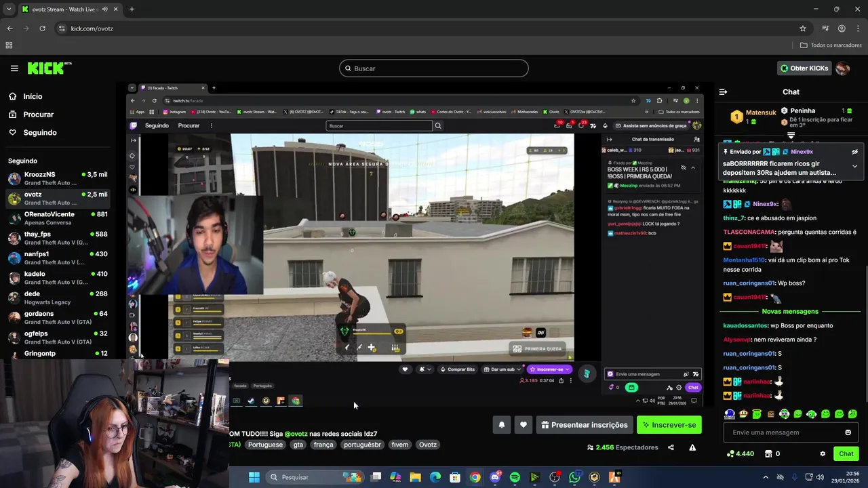
Task: Click the Portuguese tag
Action: coord(265,445)
